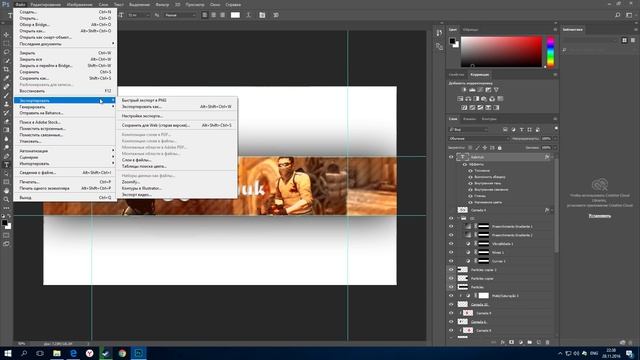This screenshot has width=640, height=360.
Task: Launch Chrome from the taskbar
Action: click(x=122, y=353)
